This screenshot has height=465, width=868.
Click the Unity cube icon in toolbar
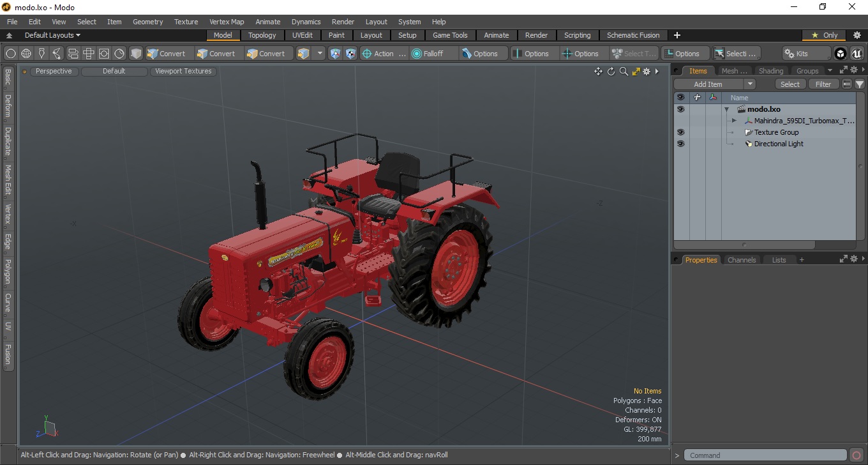841,54
